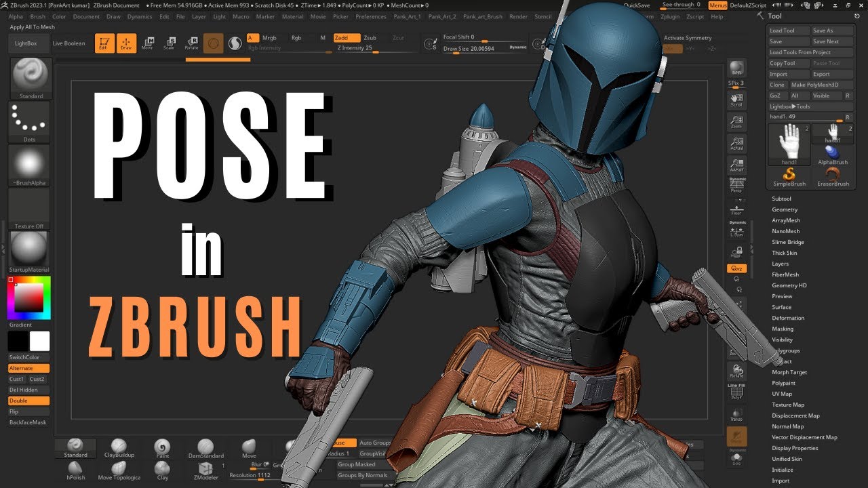868x488 pixels.
Task: Select the Move brush in bottom shelf
Action: click(x=249, y=448)
